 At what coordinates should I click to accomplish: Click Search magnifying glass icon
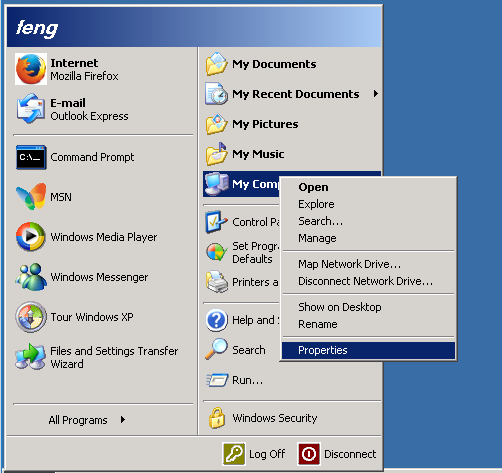coord(217,349)
